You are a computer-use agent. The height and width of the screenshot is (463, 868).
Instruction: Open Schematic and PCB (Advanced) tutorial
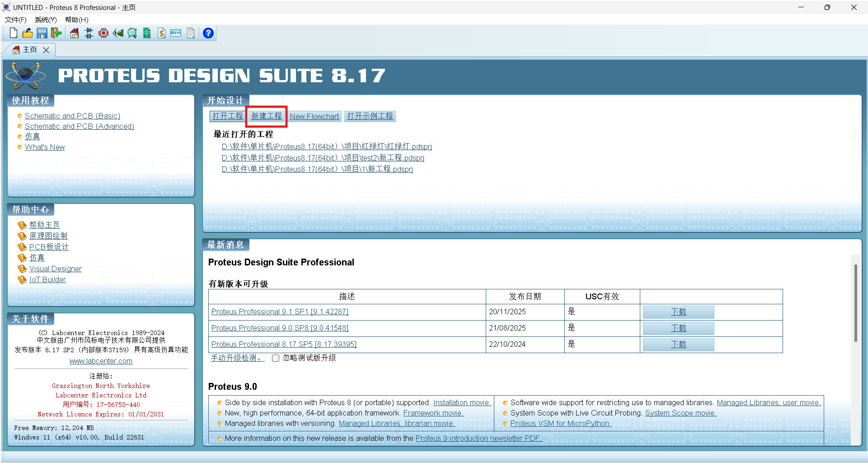(80, 126)
